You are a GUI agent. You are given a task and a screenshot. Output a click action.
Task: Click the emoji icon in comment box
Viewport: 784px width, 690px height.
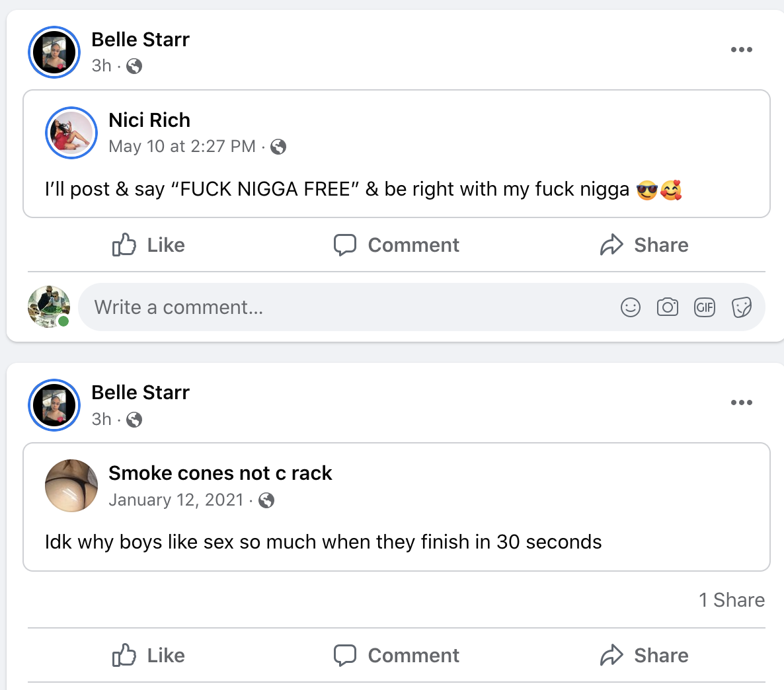pos(631,307)
